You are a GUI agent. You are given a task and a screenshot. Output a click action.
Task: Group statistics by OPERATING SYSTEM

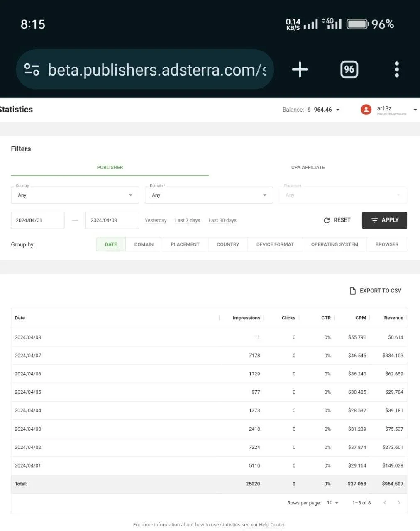[335, 244]
